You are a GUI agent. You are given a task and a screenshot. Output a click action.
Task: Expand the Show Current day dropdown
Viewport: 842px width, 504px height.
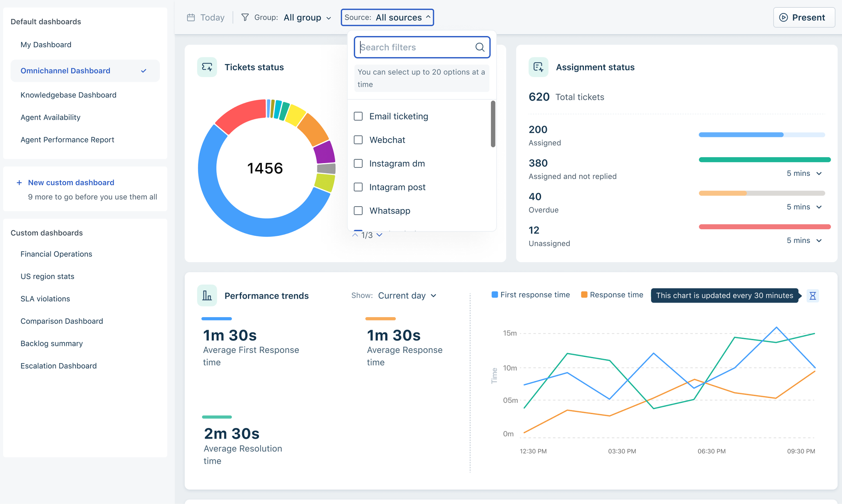(407, 296)
